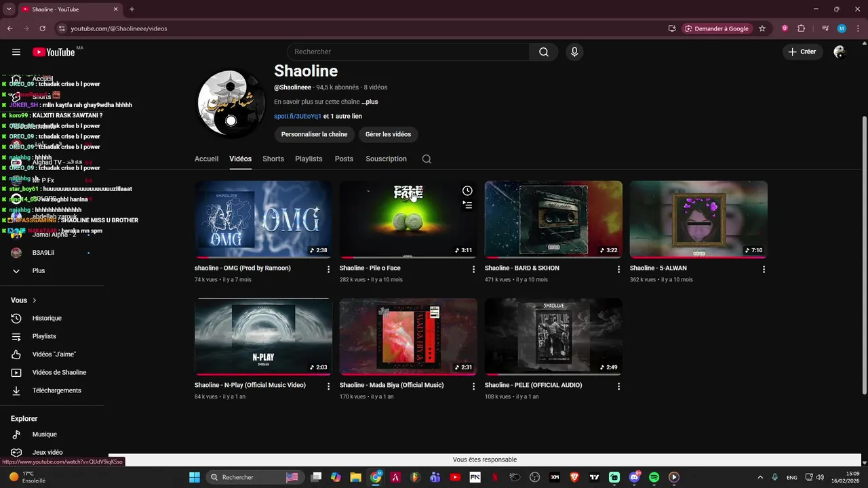Start voice search with the microphone icon
The height and width of the screenshot is (488, 868).
tap(574, 52)
